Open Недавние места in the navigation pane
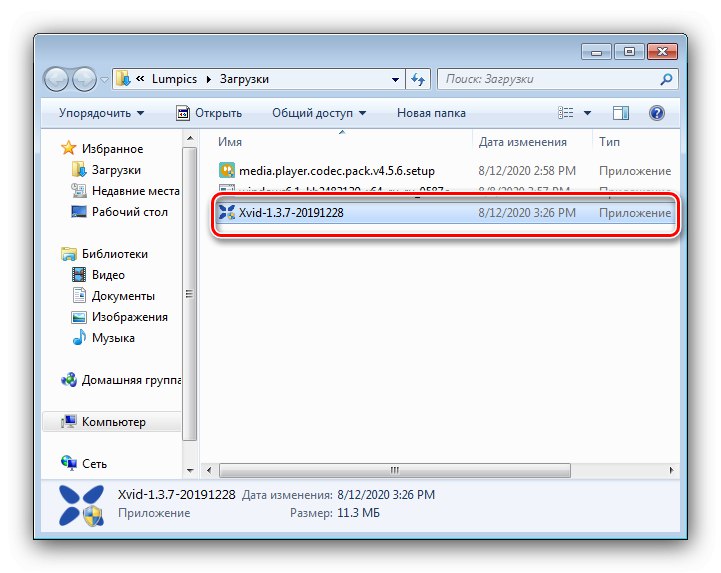Screen dimensions: 721x573 136,191
